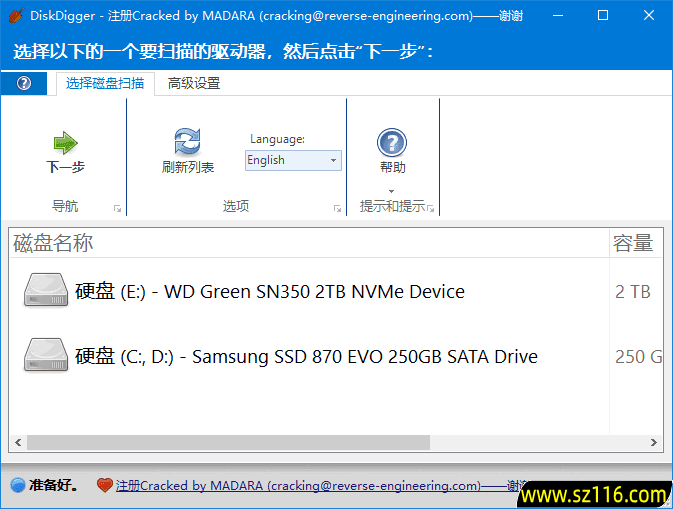Maximize the DiskDigger window
Viewport: 673px width, 509px height.
click(x=603, y=15)
